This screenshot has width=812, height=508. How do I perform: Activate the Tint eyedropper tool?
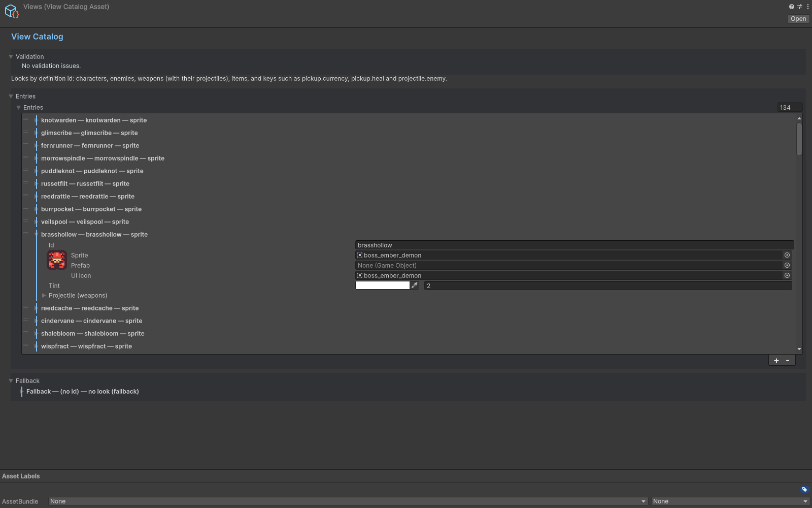click(415, 285)
